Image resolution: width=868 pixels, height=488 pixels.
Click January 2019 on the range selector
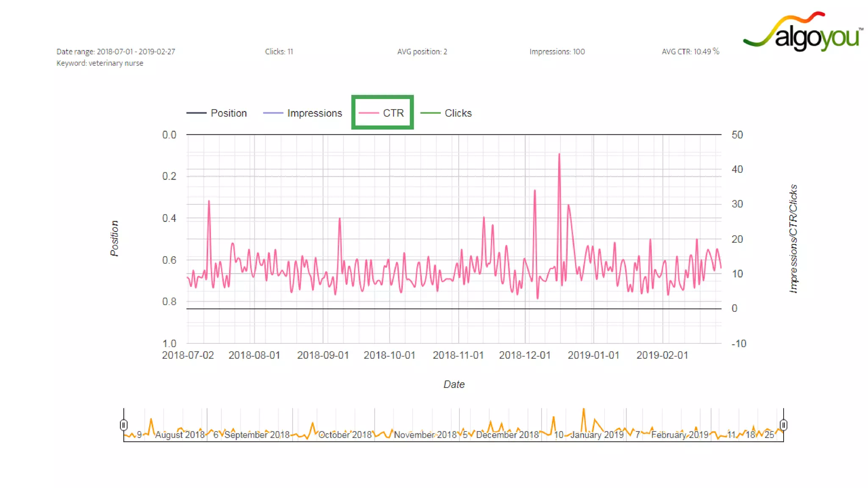597,435
